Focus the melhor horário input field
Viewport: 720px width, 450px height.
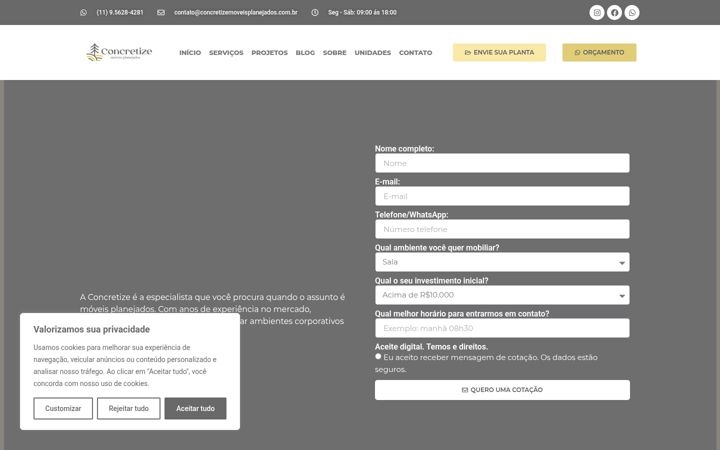(x=502, y=328)
